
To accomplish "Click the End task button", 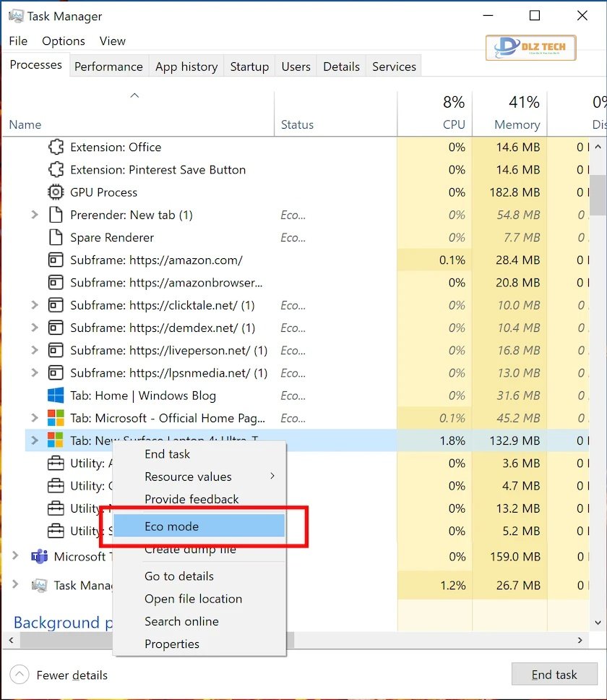I will pyautogui.click(x=554, y=674).
